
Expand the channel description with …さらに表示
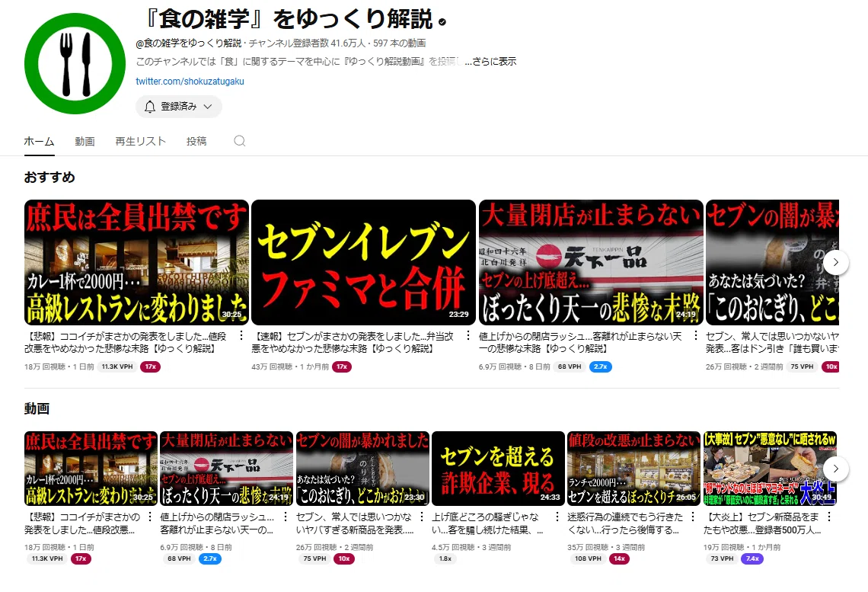(x=490, y=62)
